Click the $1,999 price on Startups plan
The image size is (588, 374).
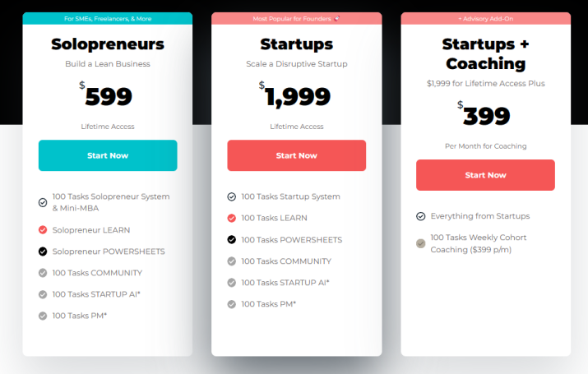[x=295, y=95]
